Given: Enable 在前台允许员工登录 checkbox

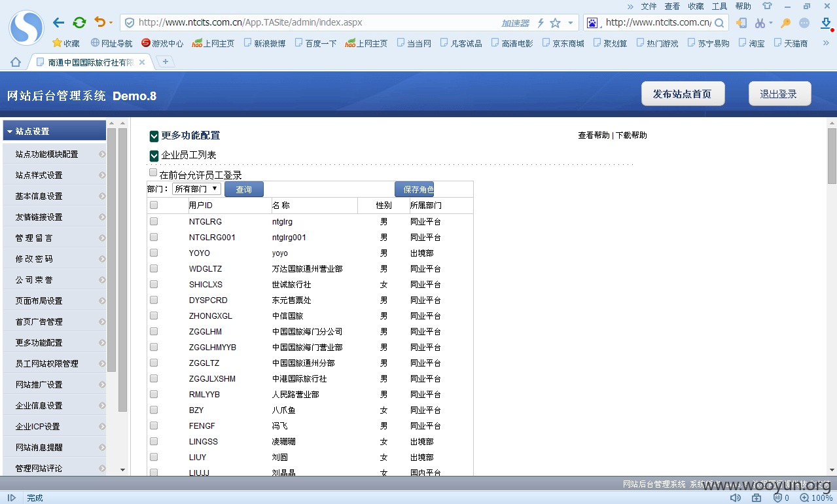Looking at the screenshot, I should pos(153,173).
